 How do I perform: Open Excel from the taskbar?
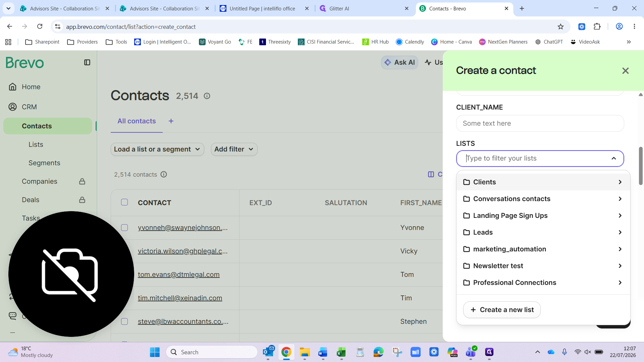pyautogui.click(x=341, y=352)
